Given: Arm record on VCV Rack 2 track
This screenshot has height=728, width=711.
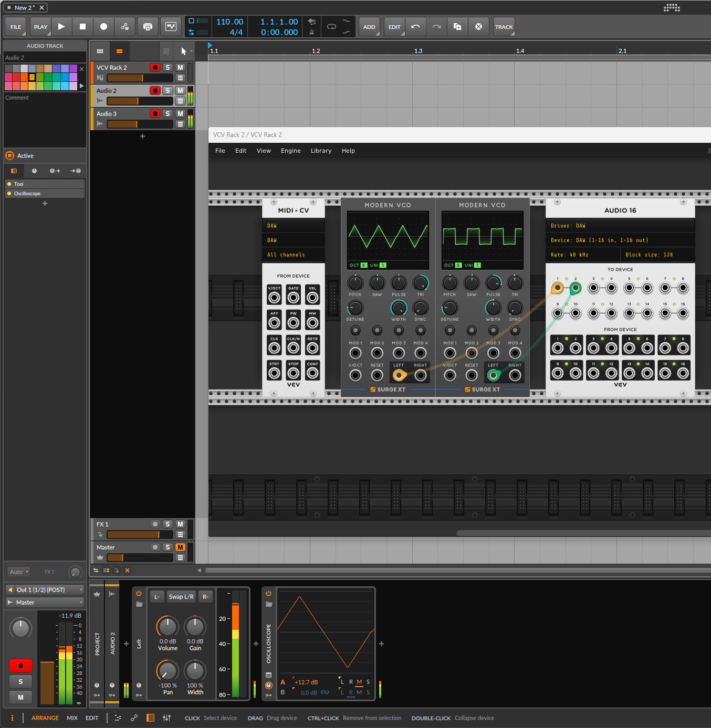Looking at the screenshot, I should click(155, 67).
